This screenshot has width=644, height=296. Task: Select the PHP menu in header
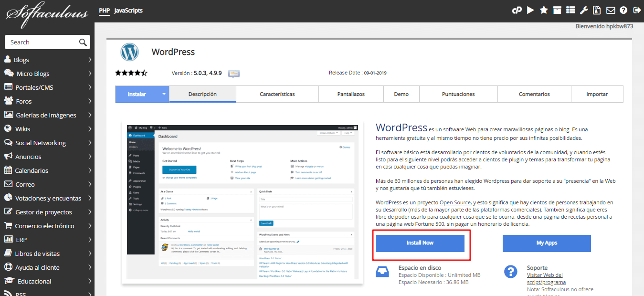[104, 11]
